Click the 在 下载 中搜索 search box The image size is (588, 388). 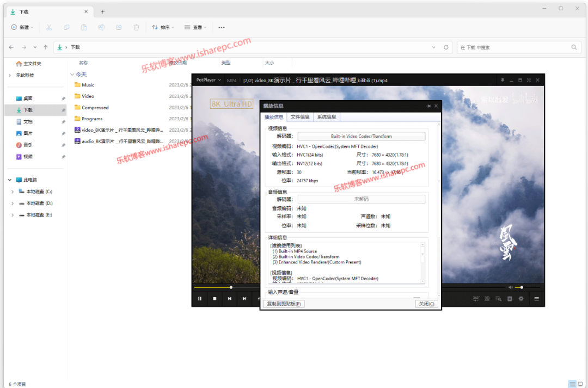tap(519, 47)
